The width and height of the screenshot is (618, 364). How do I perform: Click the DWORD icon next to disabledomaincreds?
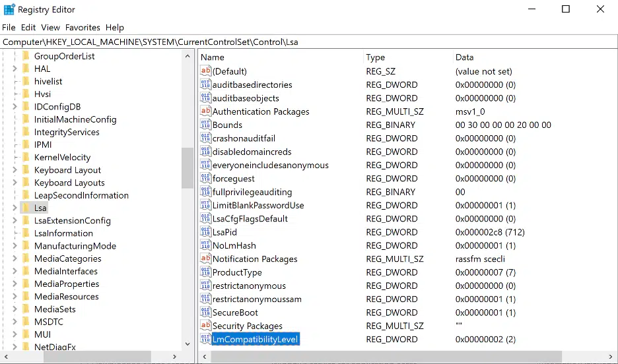tap(205, 151)
